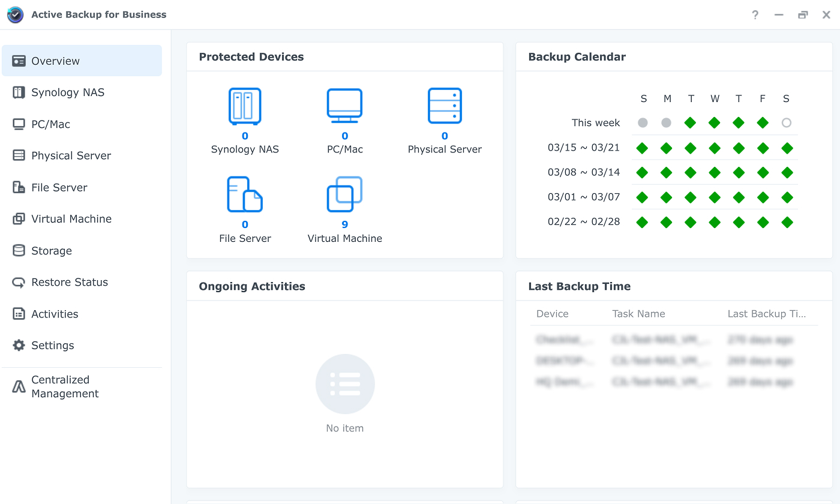
Task: Click the Last Backup Time column header
Action: coord(766,314)
